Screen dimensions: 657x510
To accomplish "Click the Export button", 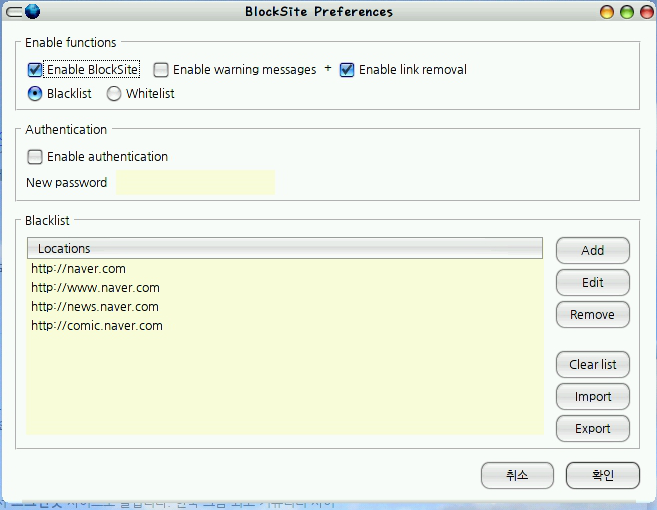I will (593, 429).
